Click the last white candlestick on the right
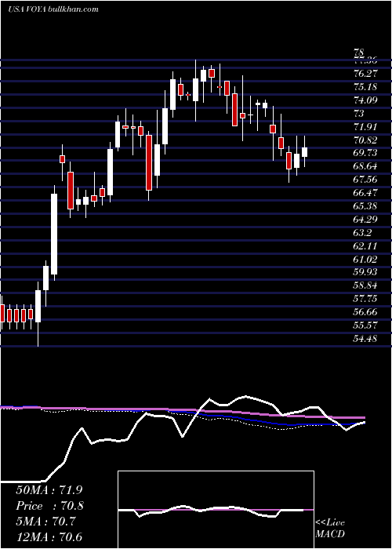The height and width of the screenshot is (549, 392). tap(304, 152)
